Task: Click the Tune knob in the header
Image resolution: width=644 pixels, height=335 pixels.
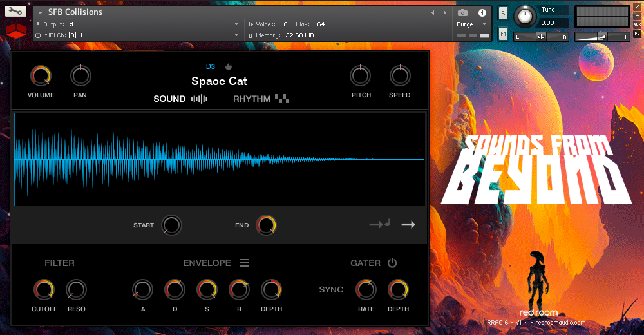Action: click(x=525, y=16)
